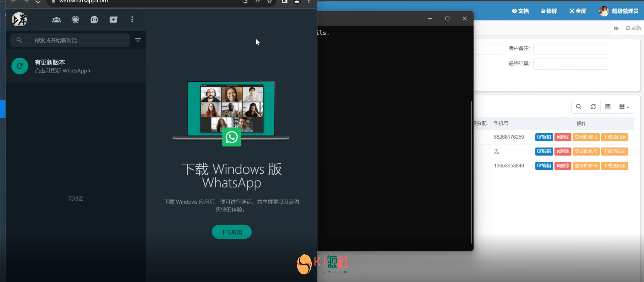Click in the 客户备注 input field

(571, 49)
